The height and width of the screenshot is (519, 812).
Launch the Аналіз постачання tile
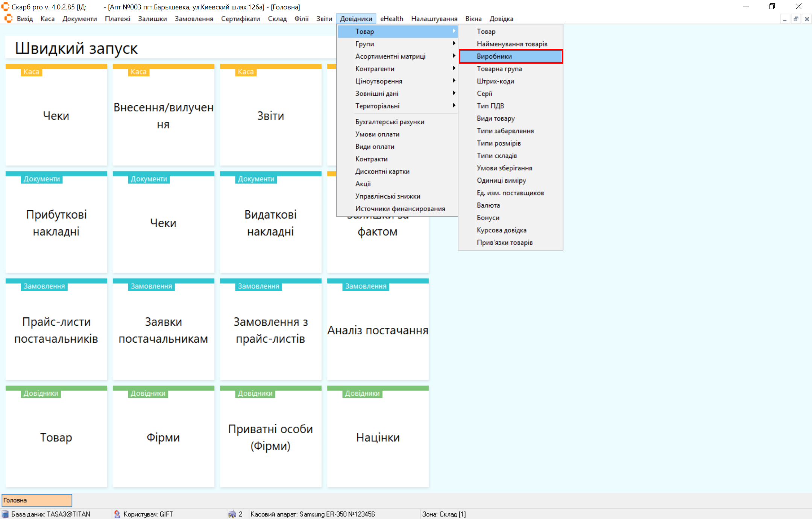click(378, 330)
